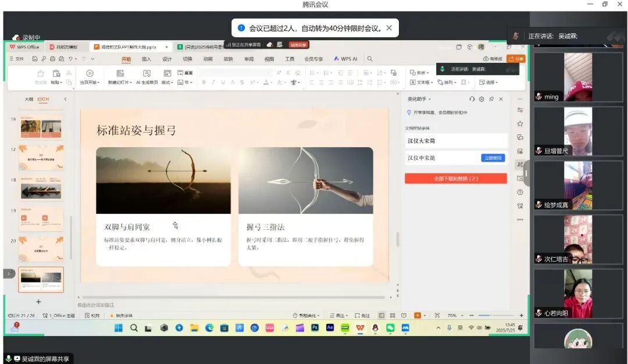This screenshot has width=628, height=364.
Task: Click the zoom in plus button
Action: [x=521, y=316]
